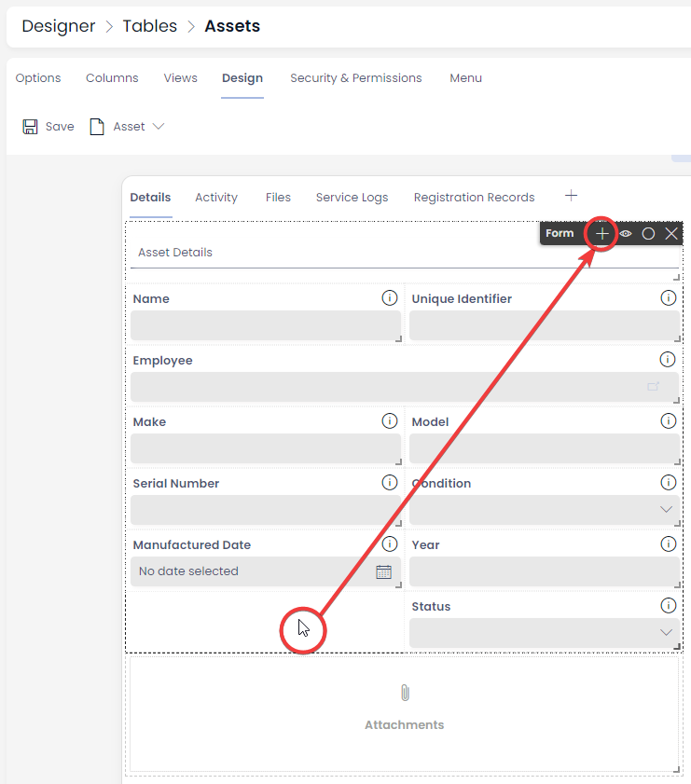Click the Serial Number input field
Screen dimensions: 691x784
[x=266, y=510]
